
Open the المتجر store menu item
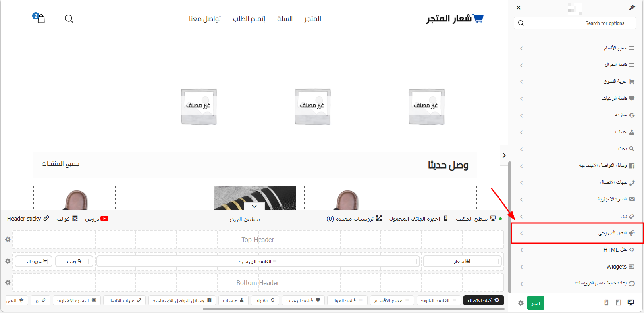[x=313, y=19]
